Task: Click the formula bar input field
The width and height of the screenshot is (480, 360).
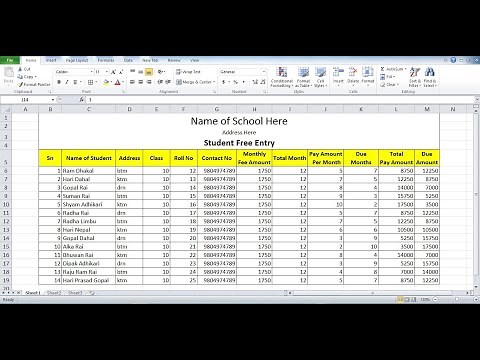Action: pos(280,100)
